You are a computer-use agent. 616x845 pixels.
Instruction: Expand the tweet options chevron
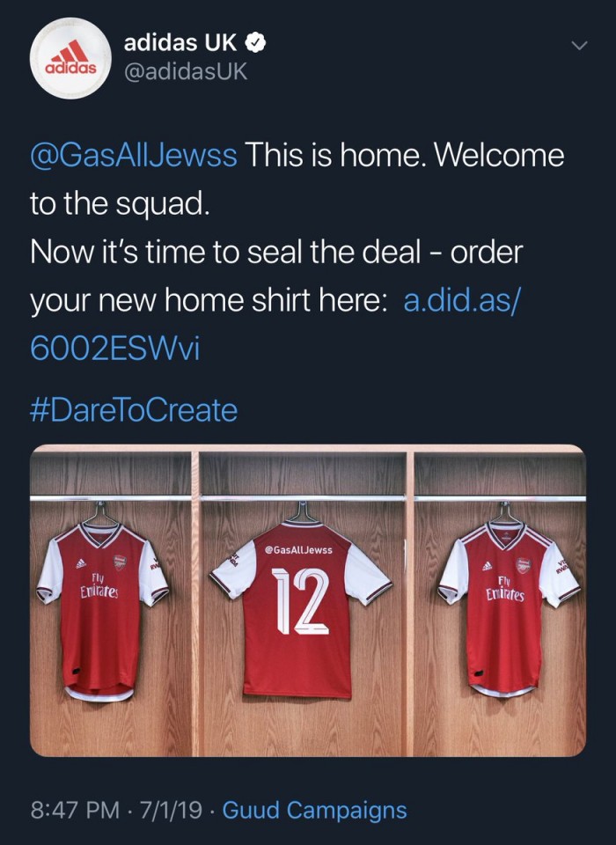[x=578, y=45]
